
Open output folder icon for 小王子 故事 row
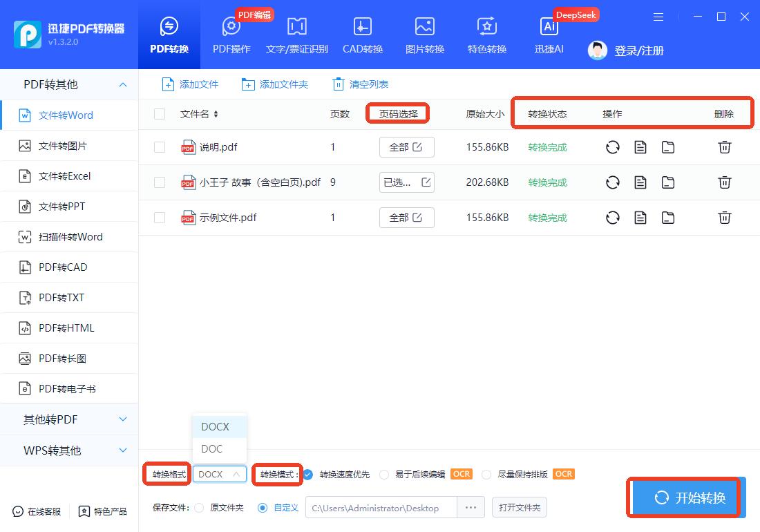click(667, 182)
